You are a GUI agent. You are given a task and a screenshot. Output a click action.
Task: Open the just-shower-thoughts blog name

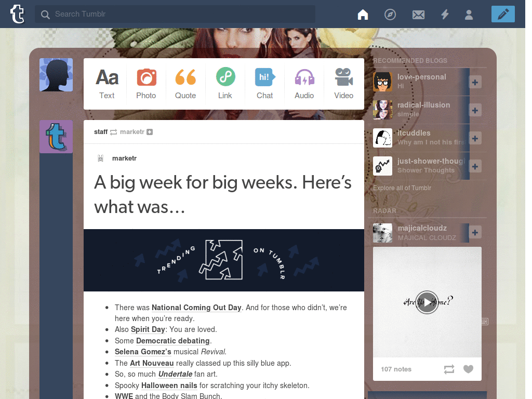(431, 161)
